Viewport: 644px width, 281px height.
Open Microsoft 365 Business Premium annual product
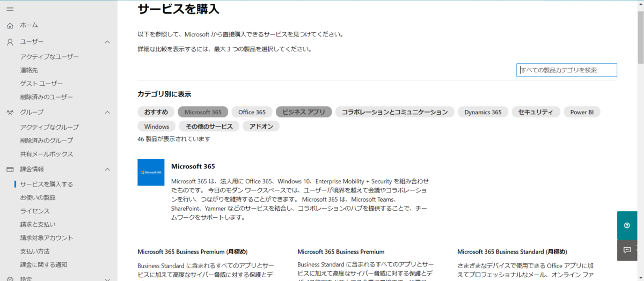pos(341,252)
